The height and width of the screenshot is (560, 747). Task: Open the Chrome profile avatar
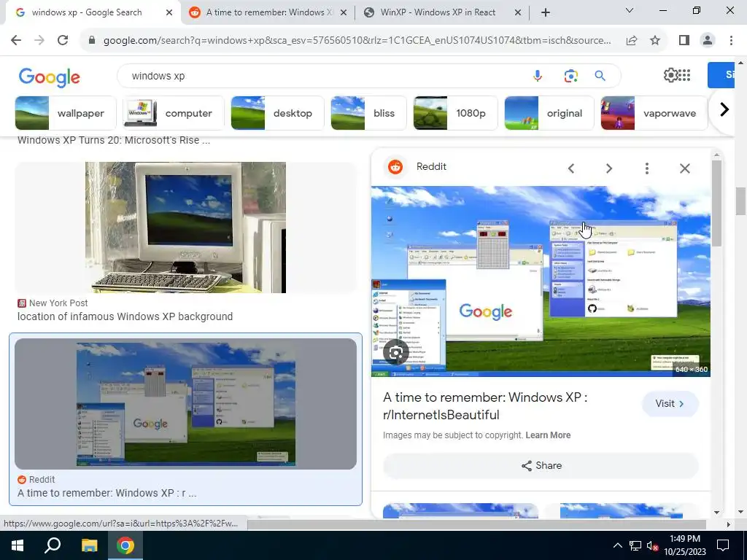pyautogui.click(x=708, y=41)
